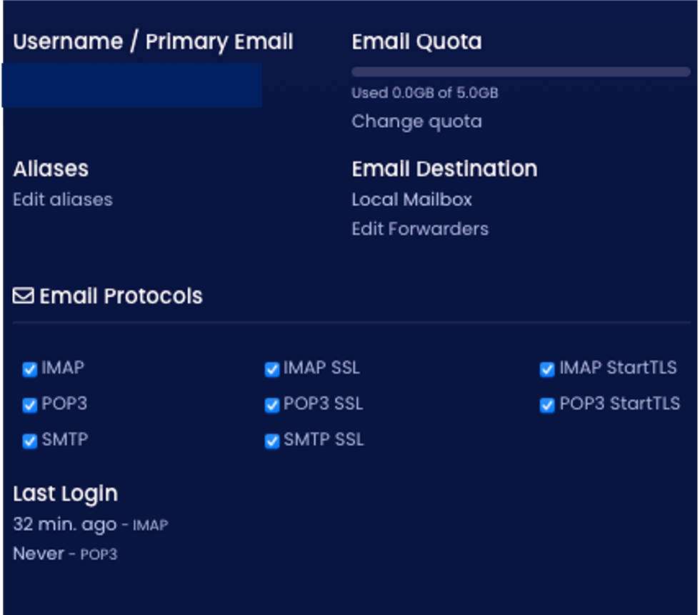Image resolution: width=700 pixels, height=615 pixels.
Task: Toggle the IMAP SSL checkbox
Action: pyautogui.click(x=272, y=369)
